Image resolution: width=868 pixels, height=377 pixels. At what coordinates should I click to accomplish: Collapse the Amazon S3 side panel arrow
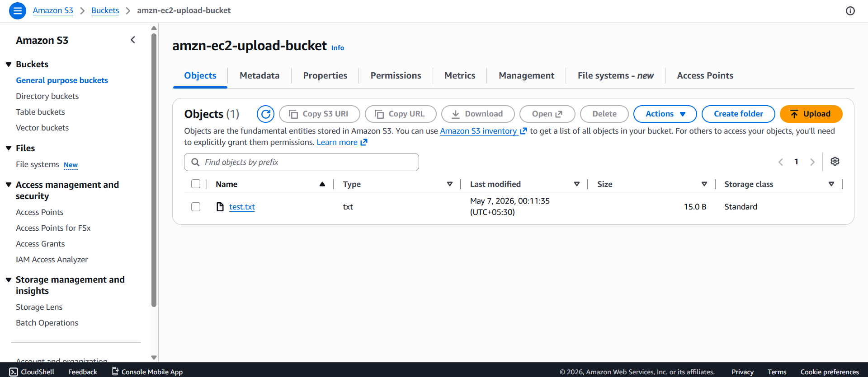[x=133, y=40]
